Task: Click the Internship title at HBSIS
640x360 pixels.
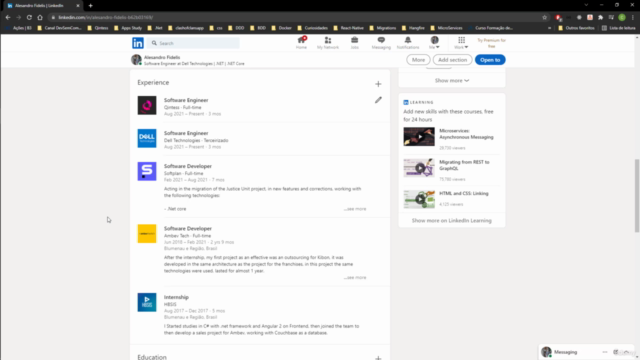Action: point(176,297)
